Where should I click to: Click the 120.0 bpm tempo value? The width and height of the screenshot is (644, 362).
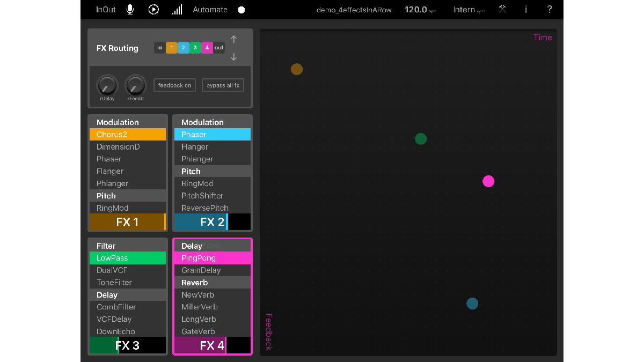tap(421, 10)
